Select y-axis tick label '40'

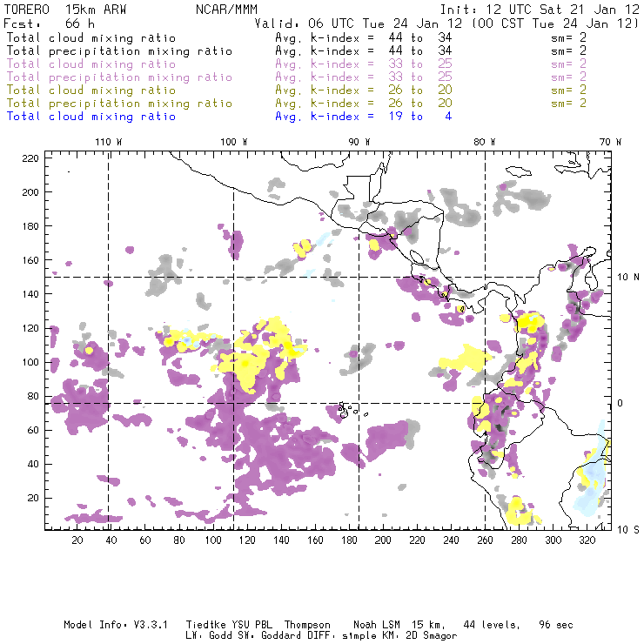(33, 464)
